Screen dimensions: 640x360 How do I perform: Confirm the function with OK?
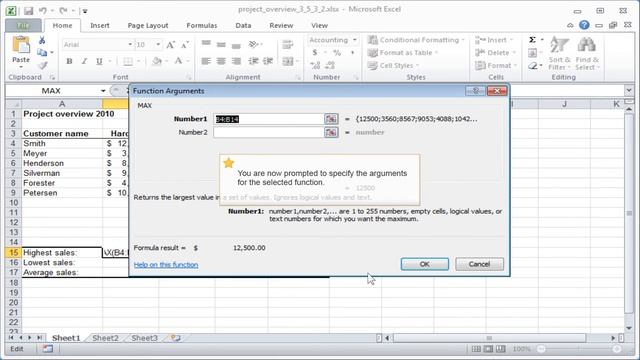[424, 264]
